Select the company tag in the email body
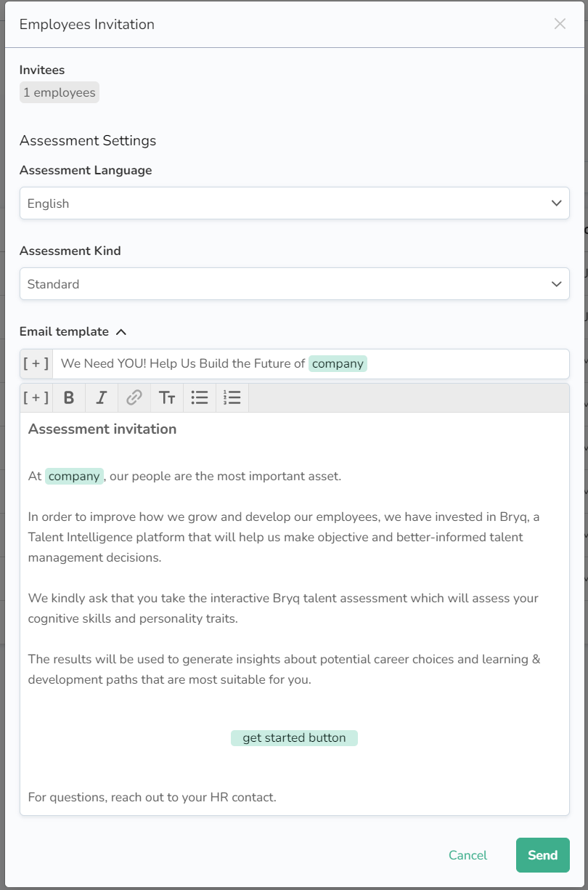This screenshot has width=588, height=890. (x=74, y=477)
